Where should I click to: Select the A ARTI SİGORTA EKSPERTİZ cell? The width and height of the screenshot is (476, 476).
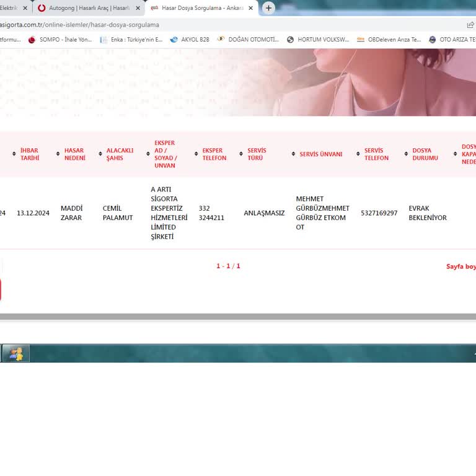point(169,213)
